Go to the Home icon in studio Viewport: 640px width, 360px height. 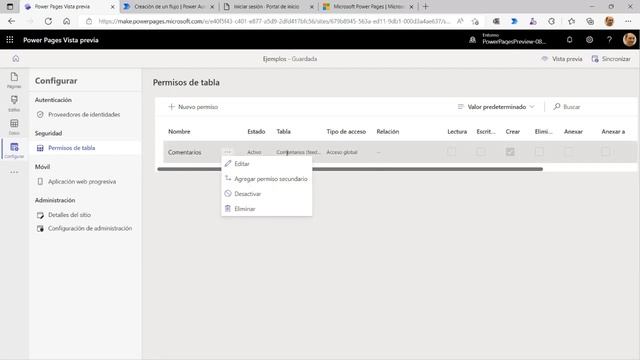16,59
